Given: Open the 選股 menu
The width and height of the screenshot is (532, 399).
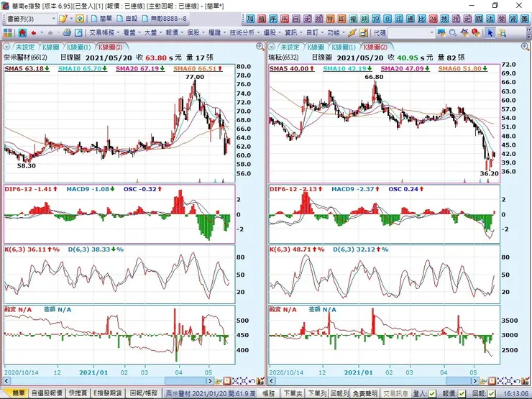Looking at the screenshot, I should point(272,33).
